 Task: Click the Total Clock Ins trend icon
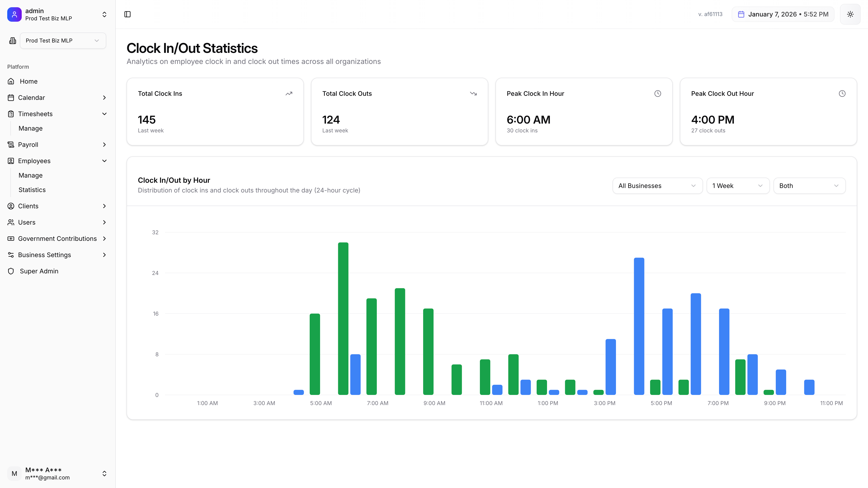289,94
